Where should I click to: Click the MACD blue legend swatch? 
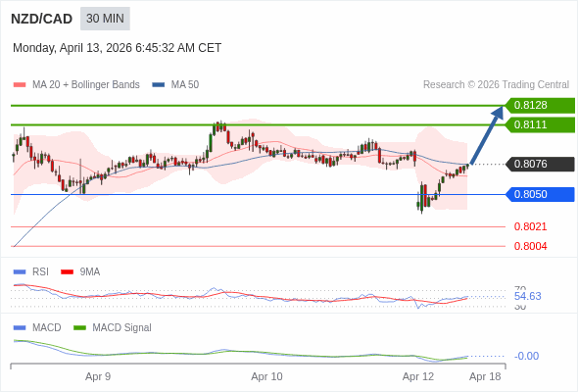click(x=20, y=328)
